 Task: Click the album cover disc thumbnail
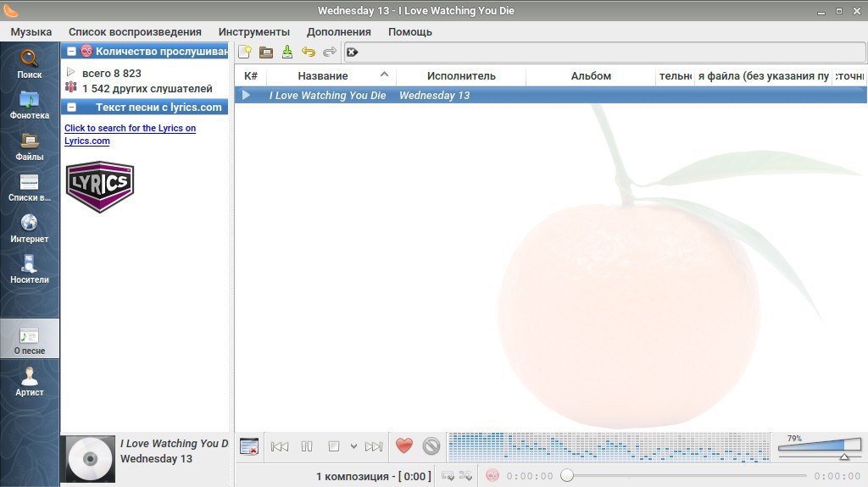[90, 459]
